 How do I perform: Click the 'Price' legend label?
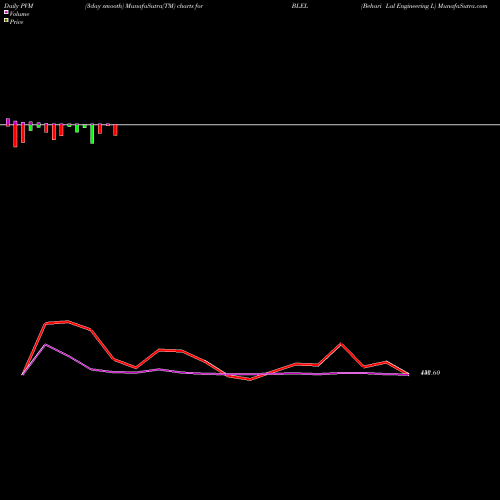click(16, 22)
